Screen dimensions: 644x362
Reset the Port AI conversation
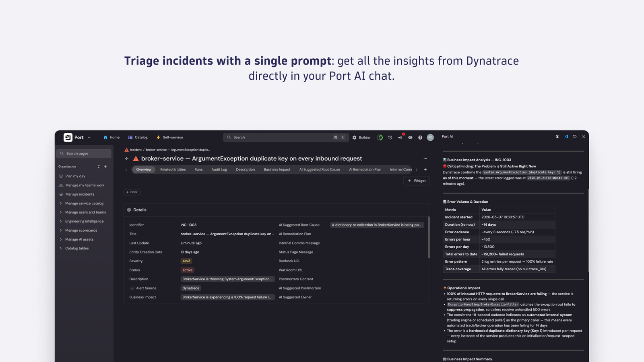(x=575, y=137)
